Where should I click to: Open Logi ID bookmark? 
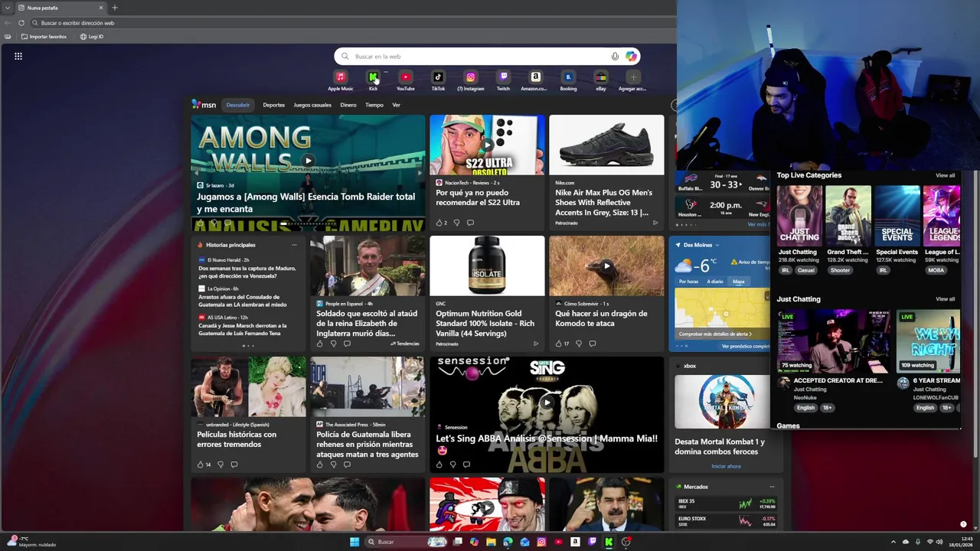click(92, 37)
